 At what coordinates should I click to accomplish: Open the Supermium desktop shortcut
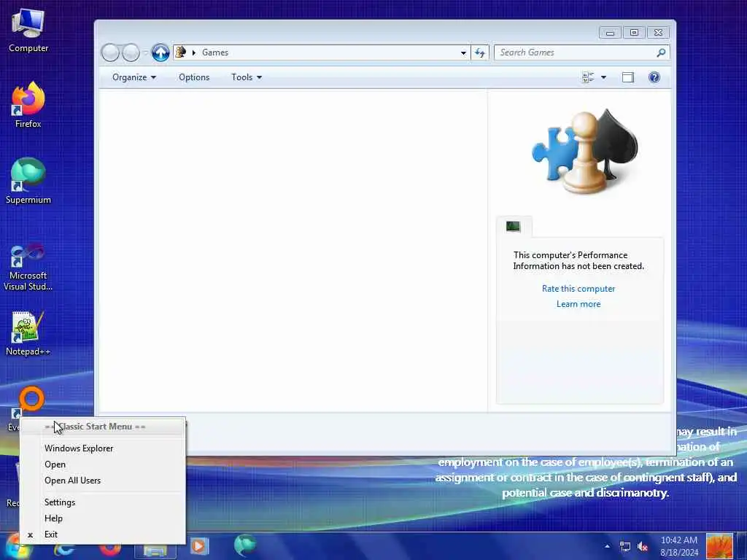pos(28,181)
